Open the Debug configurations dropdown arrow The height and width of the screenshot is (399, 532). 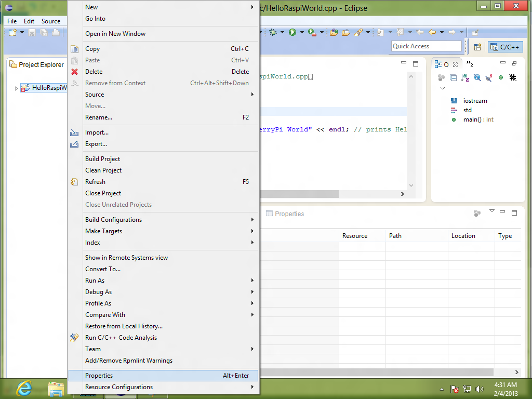point(282,32)
